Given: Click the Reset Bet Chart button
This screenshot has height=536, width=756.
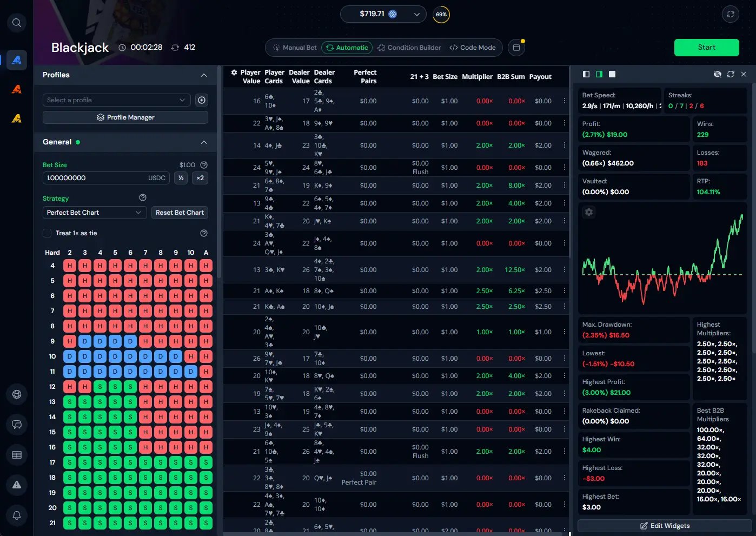Looking at the screenshot, I should 180,213.
